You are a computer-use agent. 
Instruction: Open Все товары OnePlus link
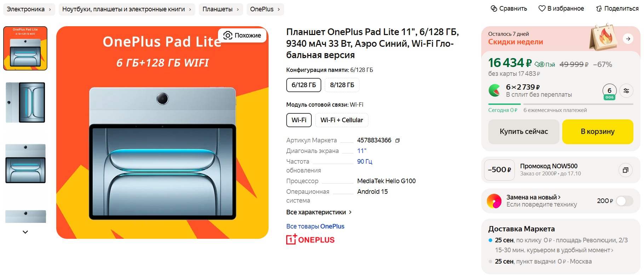coord(315,226)
